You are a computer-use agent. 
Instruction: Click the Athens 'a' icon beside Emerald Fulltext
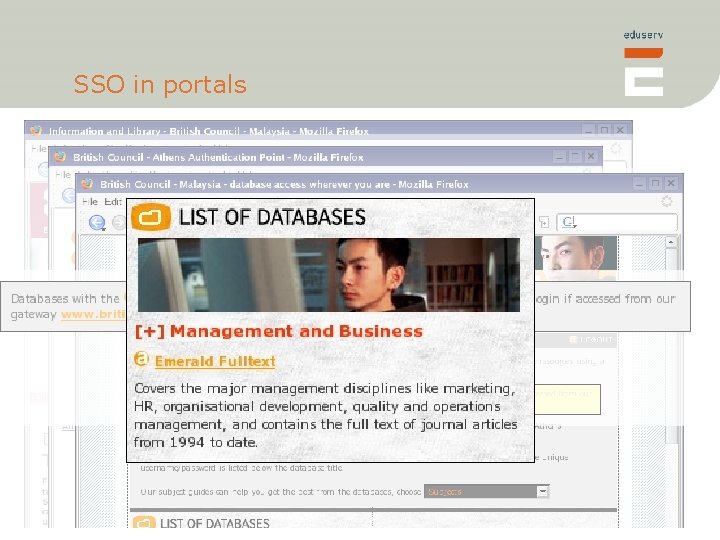(x=141, y=359)
